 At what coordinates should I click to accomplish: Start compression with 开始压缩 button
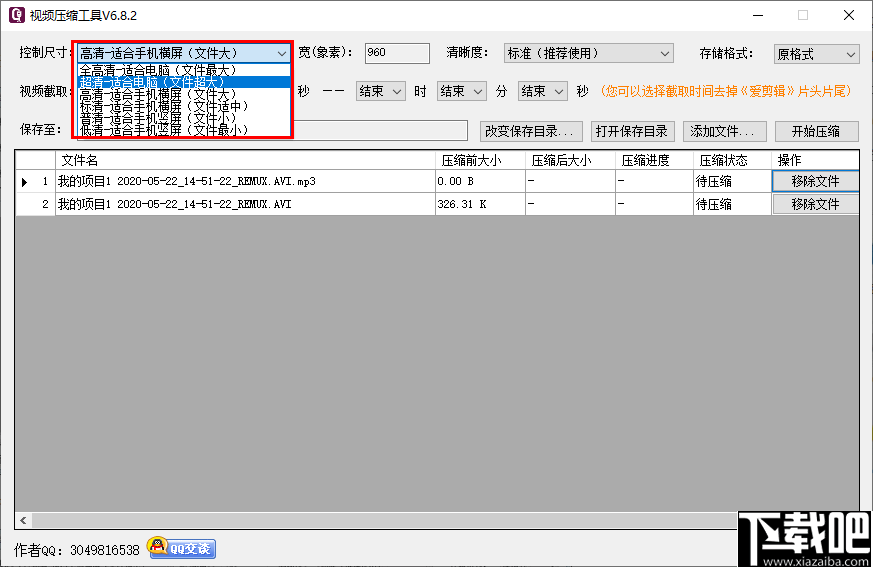[x=816, y=131]
